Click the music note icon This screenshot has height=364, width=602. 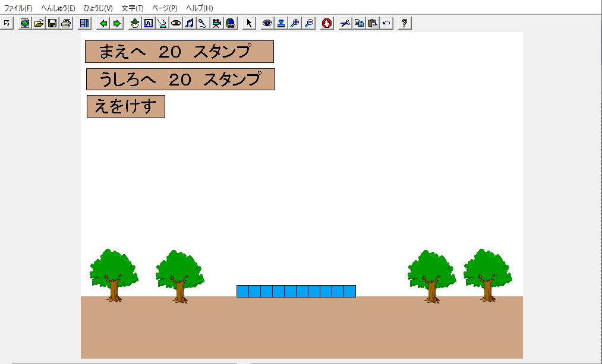pos(190,23)
